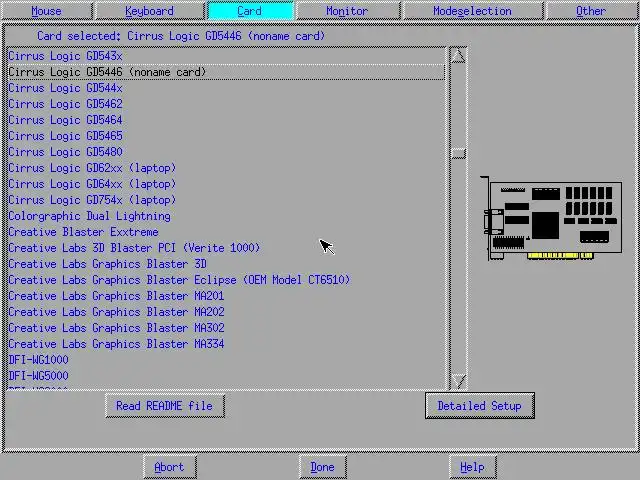Switch to the Mouse tab

click(x=47, y=11)
